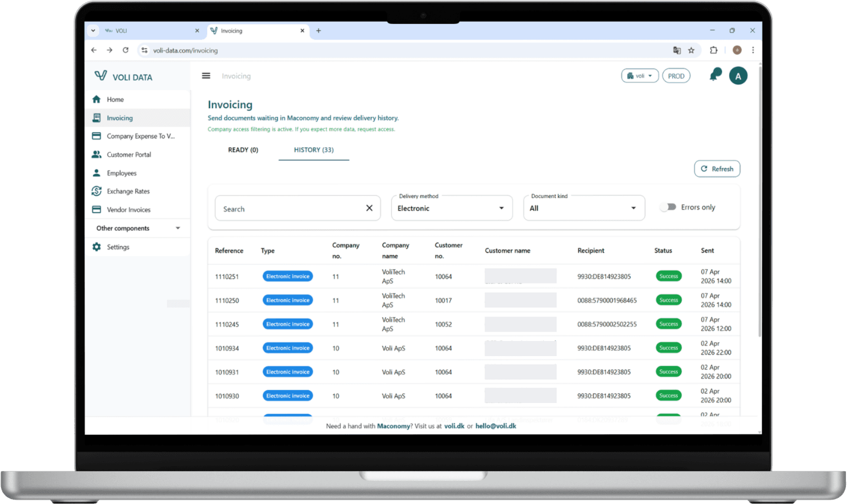The height and width of the screenshot is (504, 847).
Task: Open Exchange Rates via its sidebar icon
Action: (97, 191)
